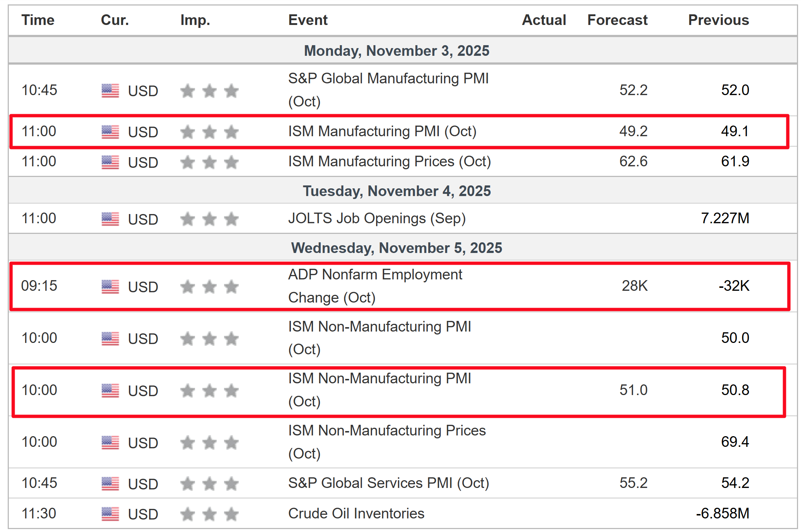Click the US flag next to JOLTS Job Openings
The height and width of the screenshot is (532, 801).
110,219
